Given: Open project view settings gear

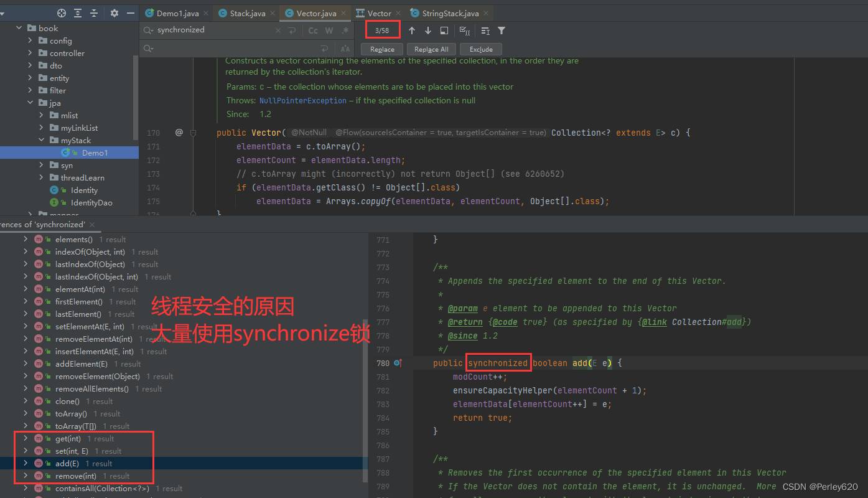Looking at the screenshot, I should click(x=114, y=13).
